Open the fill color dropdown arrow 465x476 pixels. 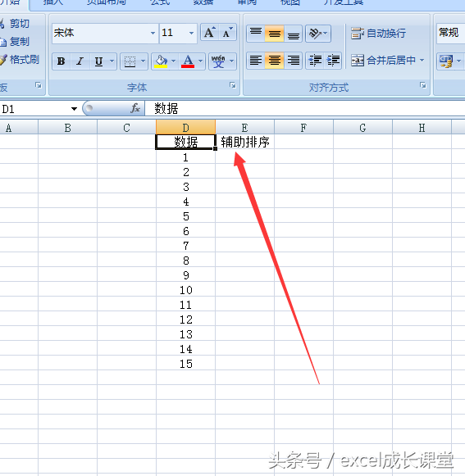coord(174,61)
